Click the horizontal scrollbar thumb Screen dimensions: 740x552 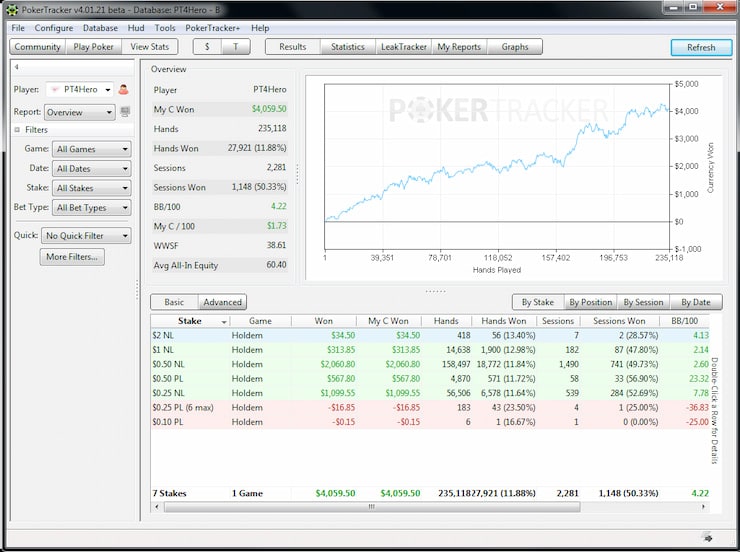point(372,507)
